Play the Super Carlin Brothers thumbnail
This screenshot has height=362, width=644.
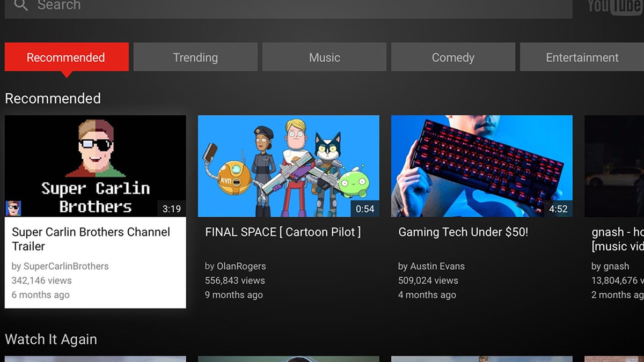click(x=96, y=166)
